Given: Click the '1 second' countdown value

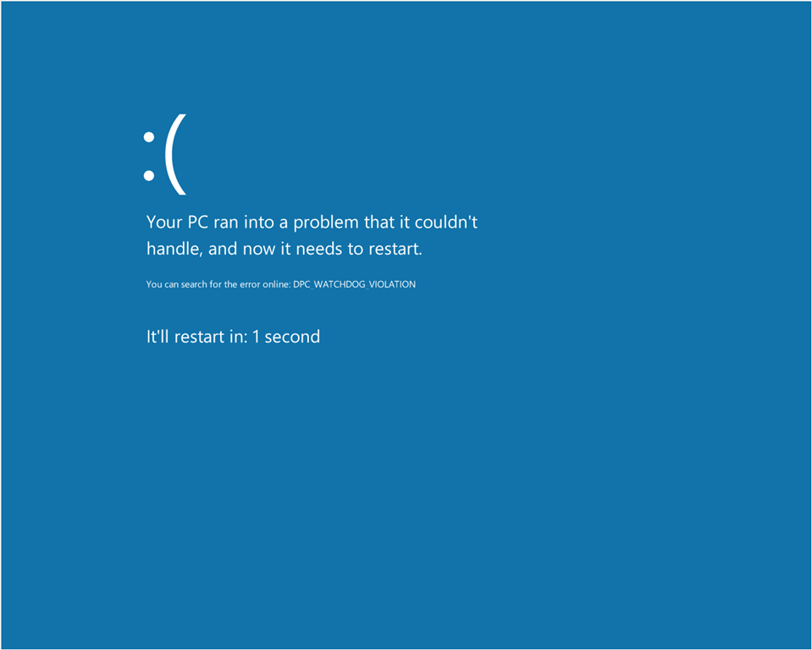Looking at the screenshot, I should click(x=286, y=336).
